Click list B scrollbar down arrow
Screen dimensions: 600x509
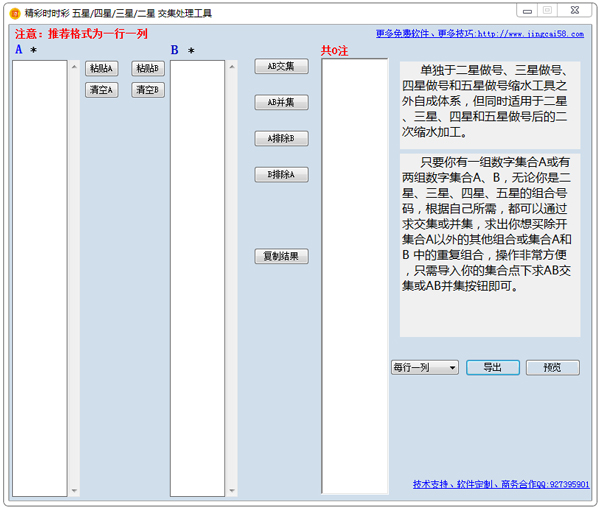coord(232,490)
